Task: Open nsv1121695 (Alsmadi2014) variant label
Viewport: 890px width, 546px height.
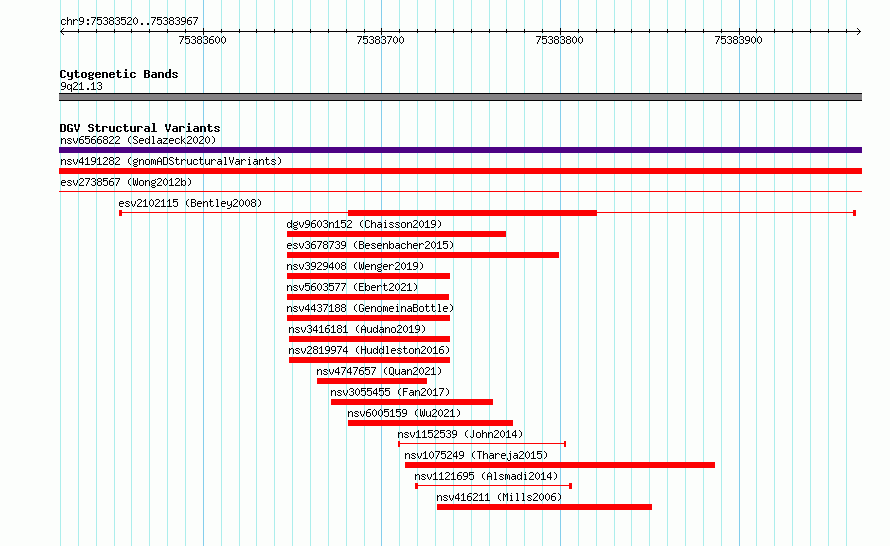Action: click(486, 476)
